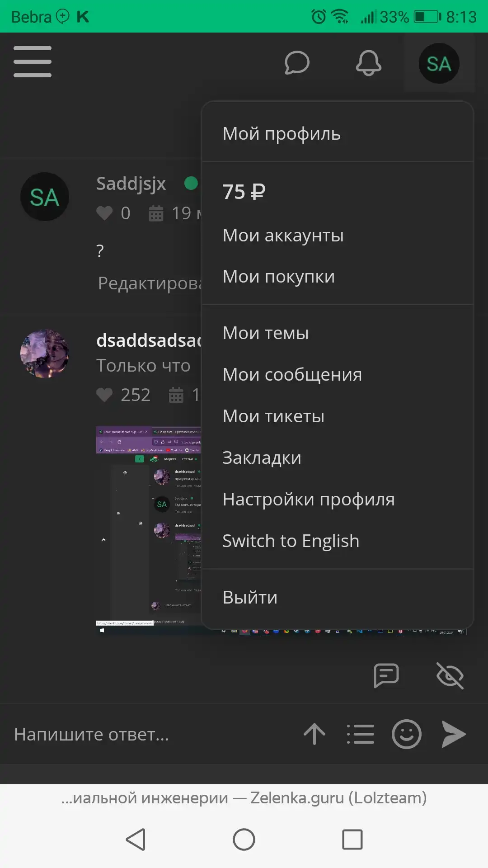Toggle the crossed-eye hide post icon
This screenshot has height=868, width=488.
[450, 676]
